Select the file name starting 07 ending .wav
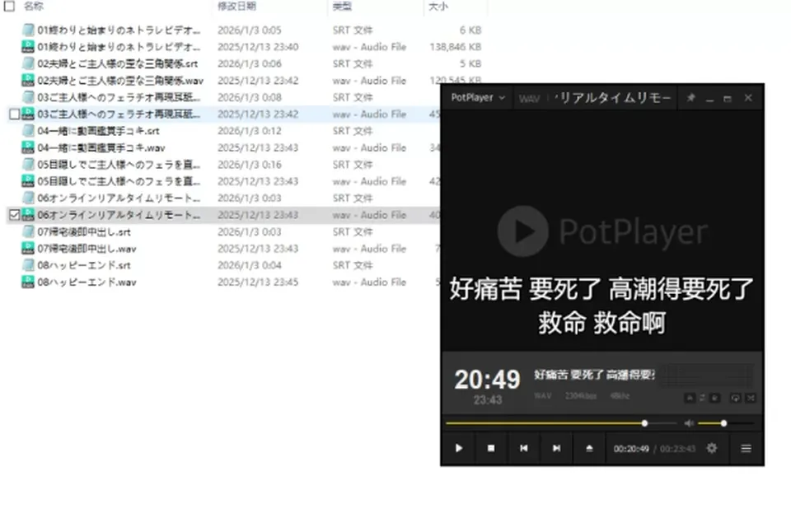Screen dimensions: 791x532 click(x=87, y=249)
